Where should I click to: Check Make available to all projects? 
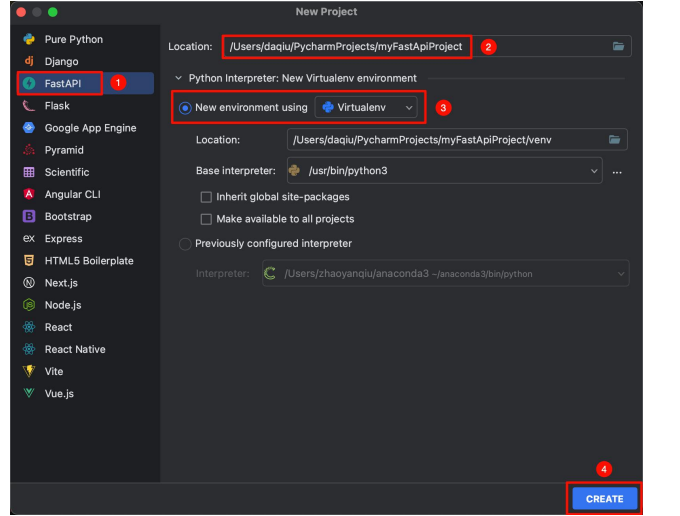coord(206,219)
